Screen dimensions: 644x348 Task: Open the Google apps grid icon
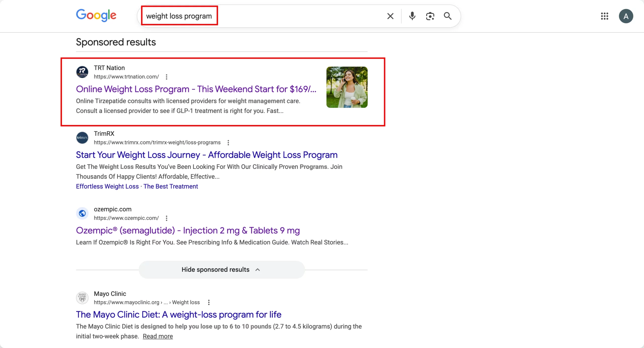click(x=605, y=16)
